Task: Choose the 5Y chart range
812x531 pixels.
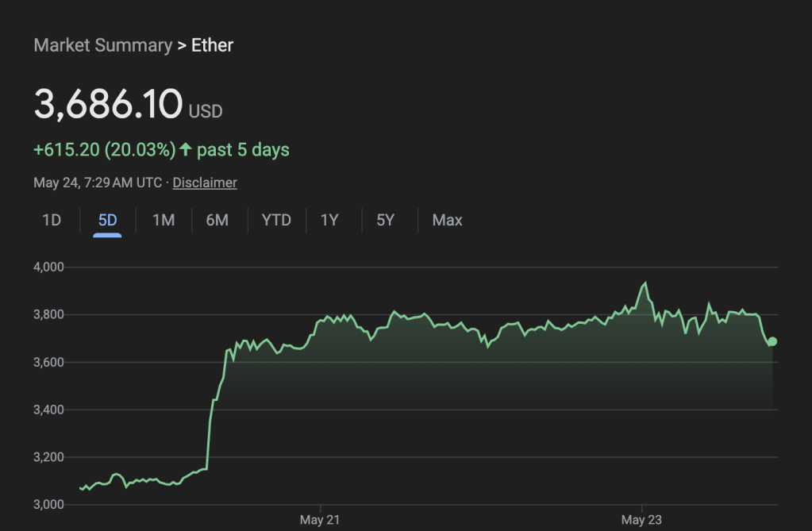Action: [x=385, y=220]
